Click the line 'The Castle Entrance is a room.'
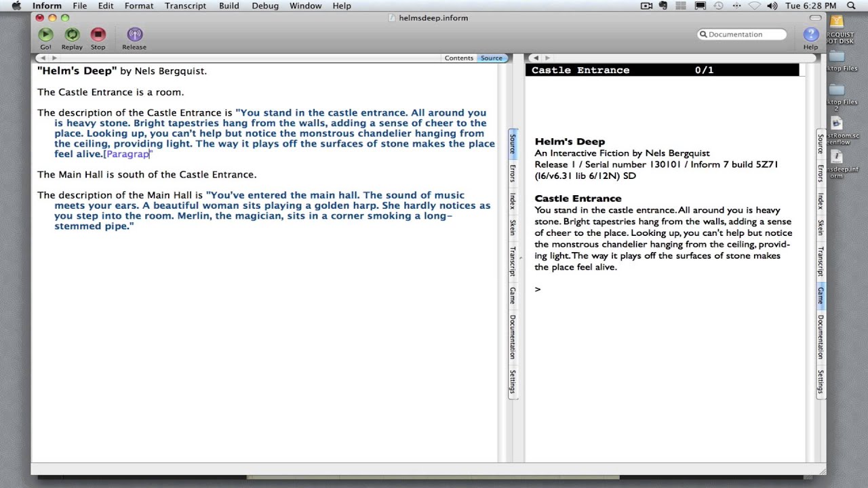This screenshot has height=488, width=868. [111, 92]
